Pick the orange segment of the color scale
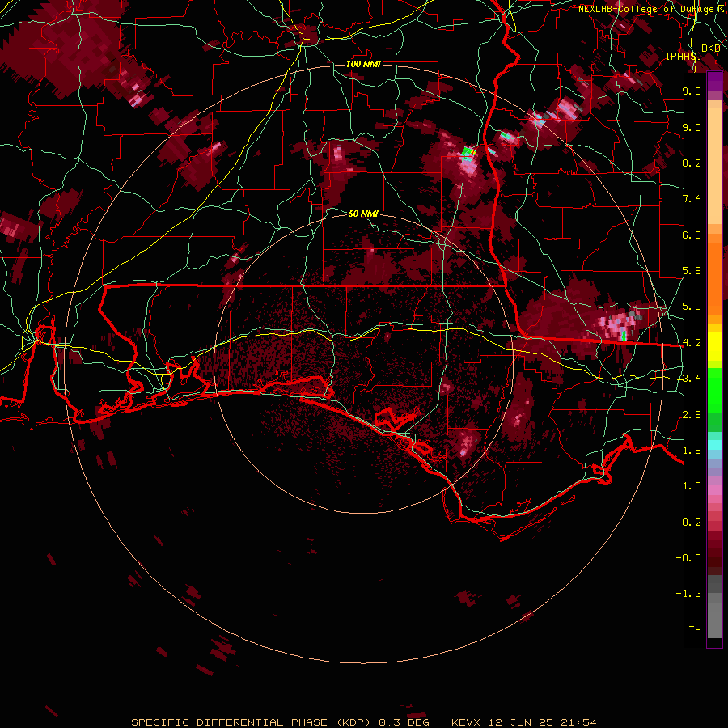 (714, 274)
